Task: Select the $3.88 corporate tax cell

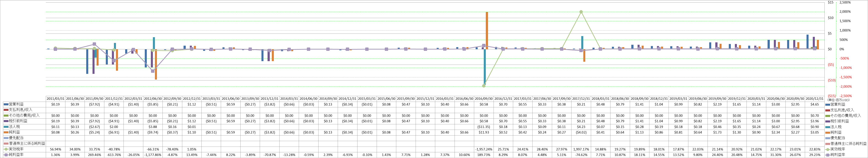Action: coord(153,127)
